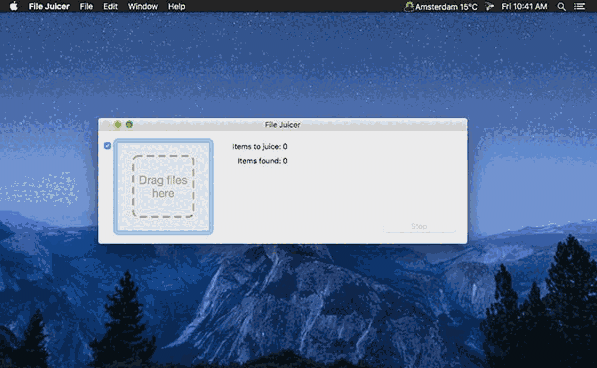Click the Stop button
This screenshot has width=597, height=368.
tap(419, 226)
